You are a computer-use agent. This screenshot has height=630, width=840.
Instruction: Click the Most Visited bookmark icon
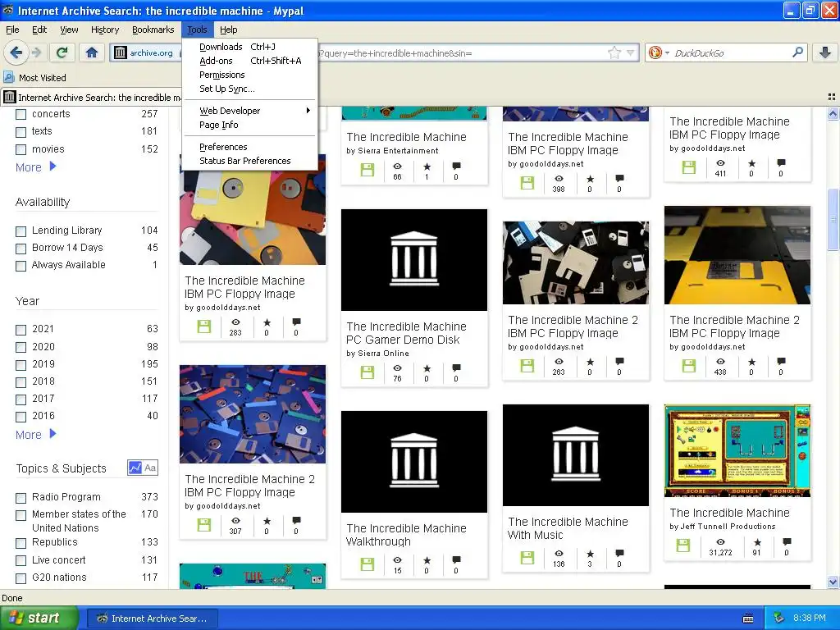[9, 77]
